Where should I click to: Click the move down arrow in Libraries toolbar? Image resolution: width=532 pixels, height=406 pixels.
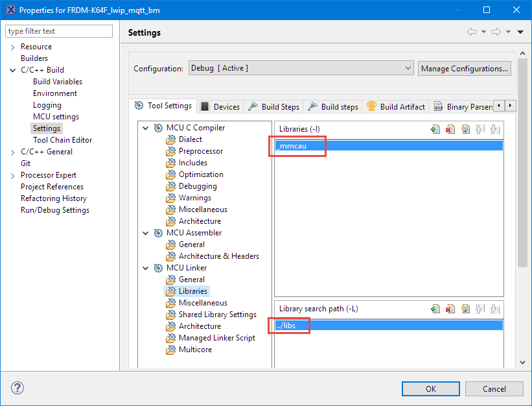coord(494,128)
